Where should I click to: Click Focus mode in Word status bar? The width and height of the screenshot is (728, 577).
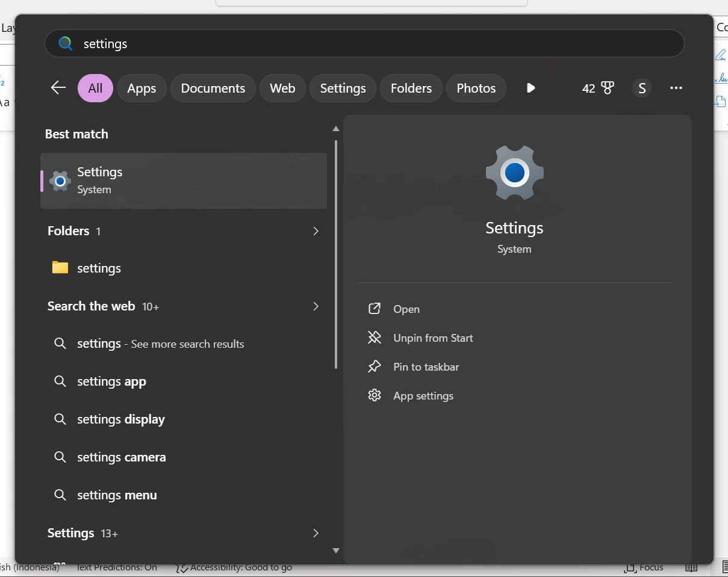coord(644,567)
